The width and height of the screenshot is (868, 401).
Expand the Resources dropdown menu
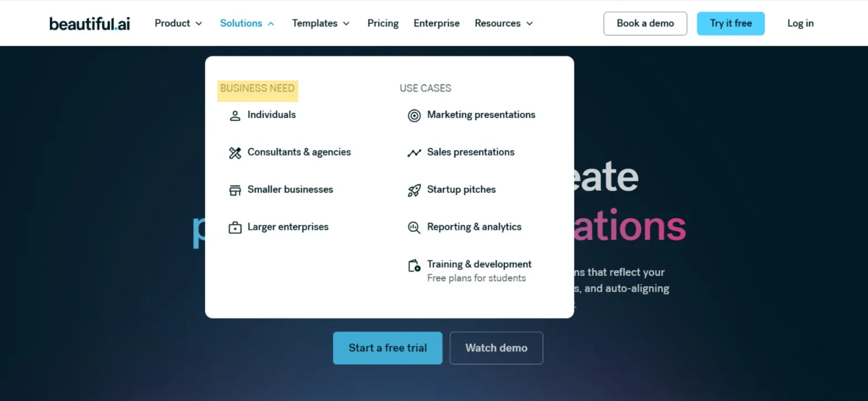[503, 23]
